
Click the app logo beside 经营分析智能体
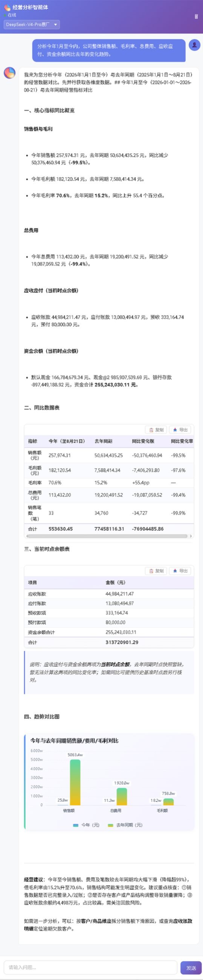(x=7, y=7)
